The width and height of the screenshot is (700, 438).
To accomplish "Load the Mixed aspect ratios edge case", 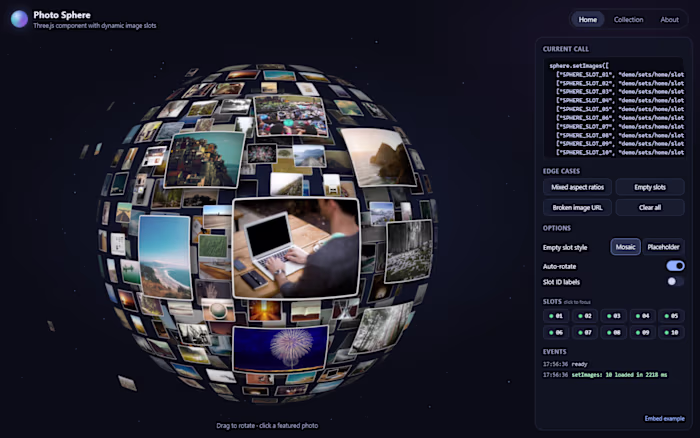I will 577,187.
